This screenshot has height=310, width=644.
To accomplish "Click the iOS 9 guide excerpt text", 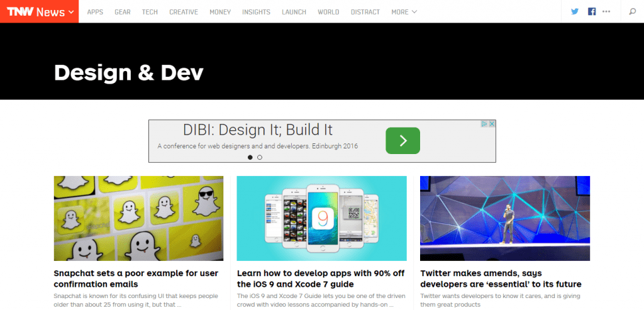I will point(321,300).
